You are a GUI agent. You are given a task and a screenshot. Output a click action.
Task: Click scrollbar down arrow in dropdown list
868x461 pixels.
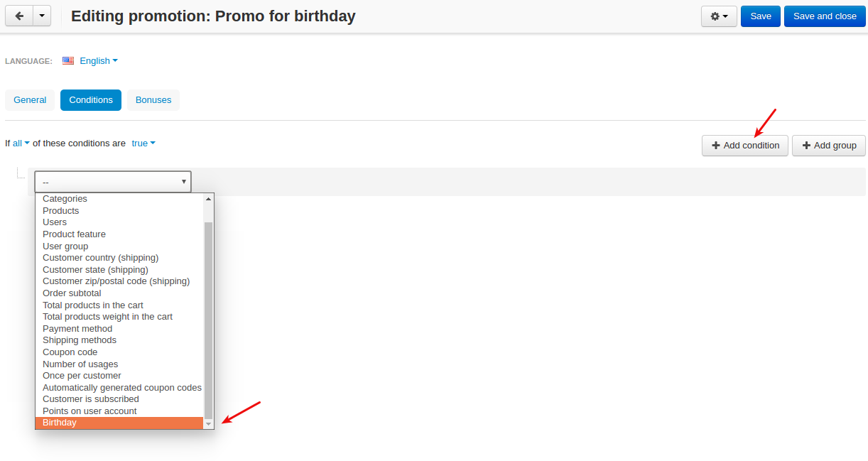coord(208,423)
